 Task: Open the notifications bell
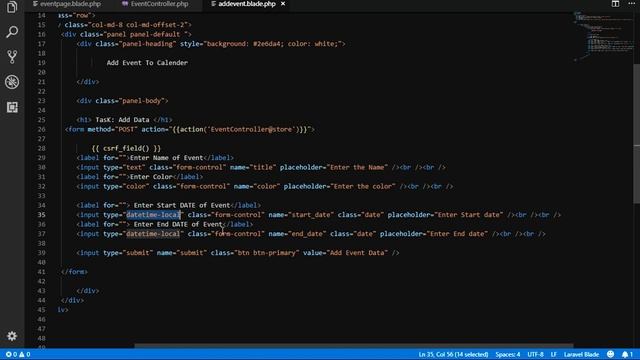(627, 354)
